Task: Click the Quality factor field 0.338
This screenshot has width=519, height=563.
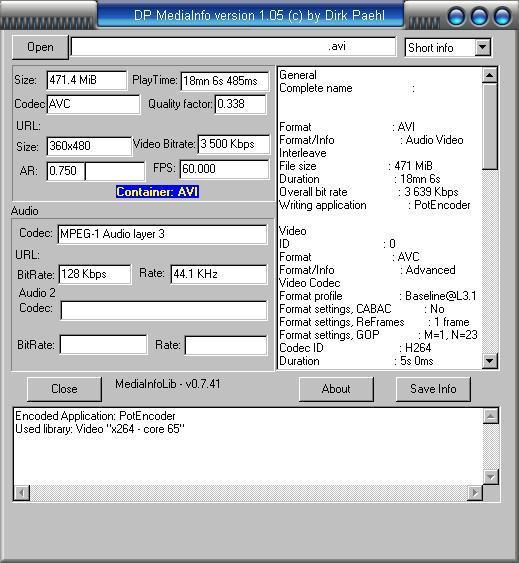Action: tap(241, 104)
